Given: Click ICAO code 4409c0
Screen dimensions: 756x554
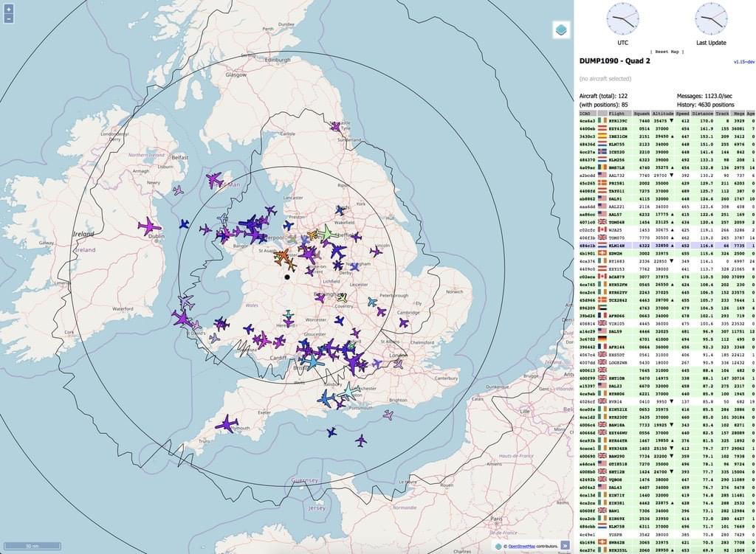Looking at the screenshot, I should tap(587, 269).
